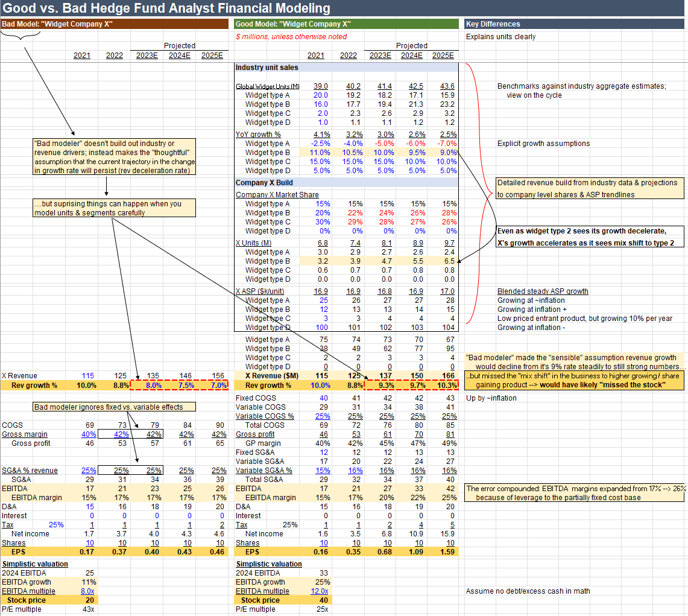Screen dimensions: 688x616
Task: Select the stock price 20 cell
Action: pos(90,600)
